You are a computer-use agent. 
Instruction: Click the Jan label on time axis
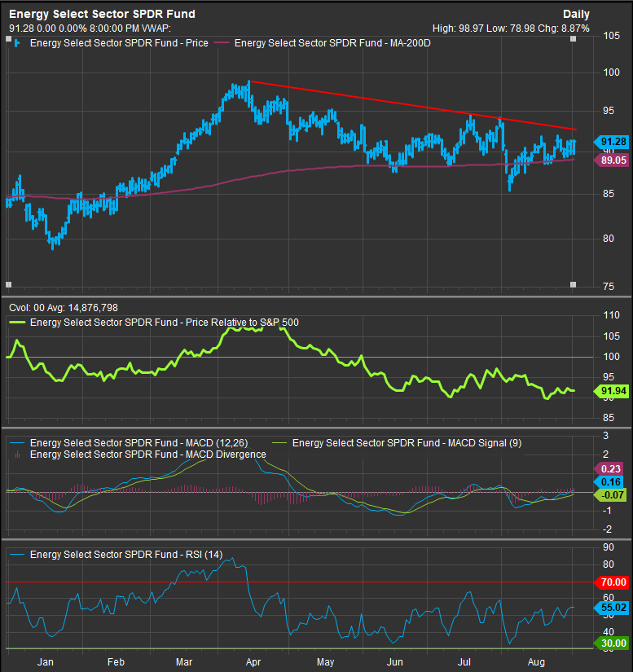coord(45,662)
